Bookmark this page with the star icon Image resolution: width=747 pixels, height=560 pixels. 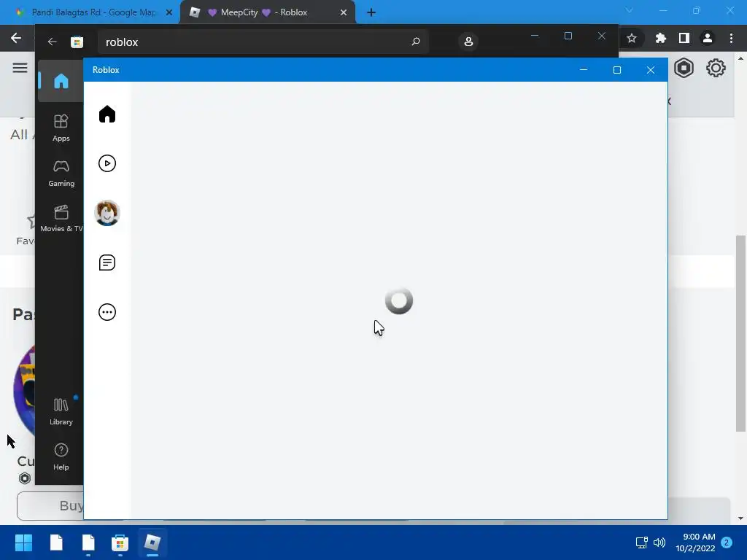[632, 38]
